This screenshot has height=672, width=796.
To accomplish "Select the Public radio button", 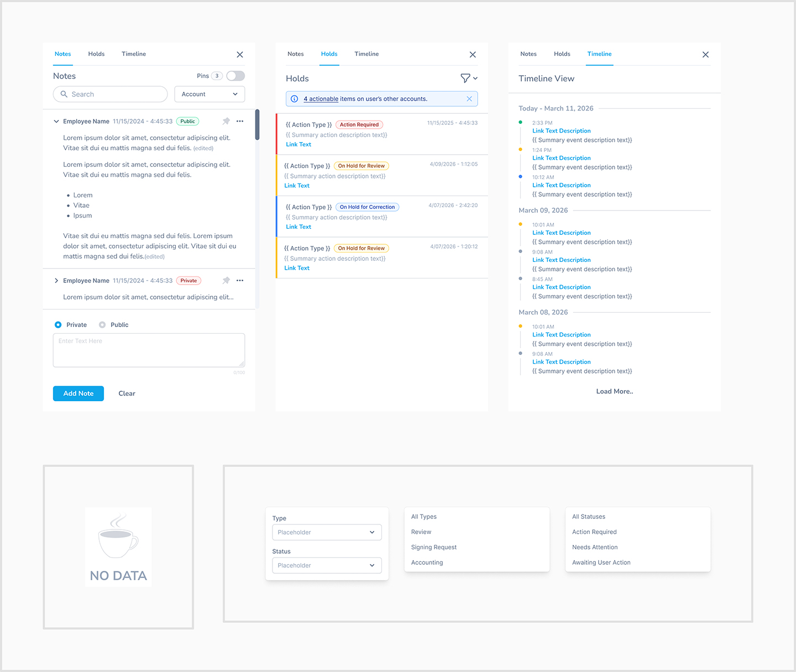I will tap(102, 325).
